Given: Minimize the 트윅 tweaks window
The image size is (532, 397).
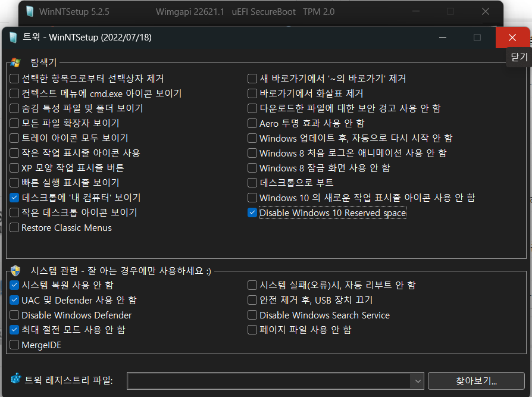Looking at the screenshot, I should tap(442, 37).
